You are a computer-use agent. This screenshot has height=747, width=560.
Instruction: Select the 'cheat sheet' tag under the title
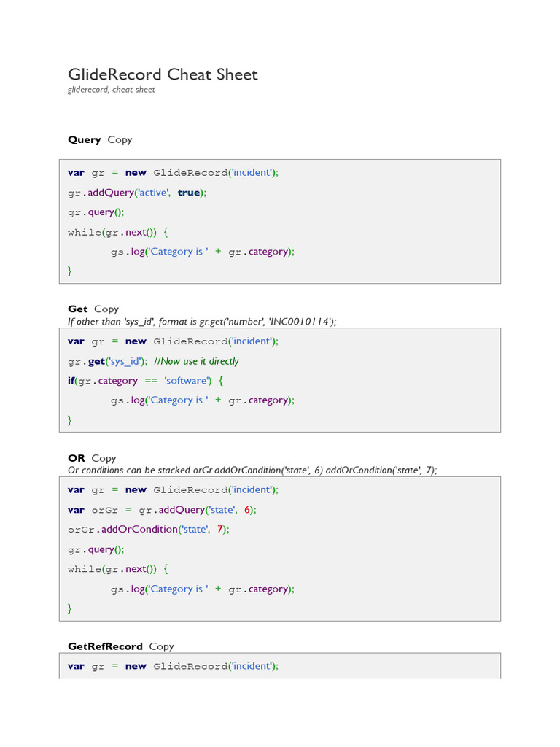133,90
